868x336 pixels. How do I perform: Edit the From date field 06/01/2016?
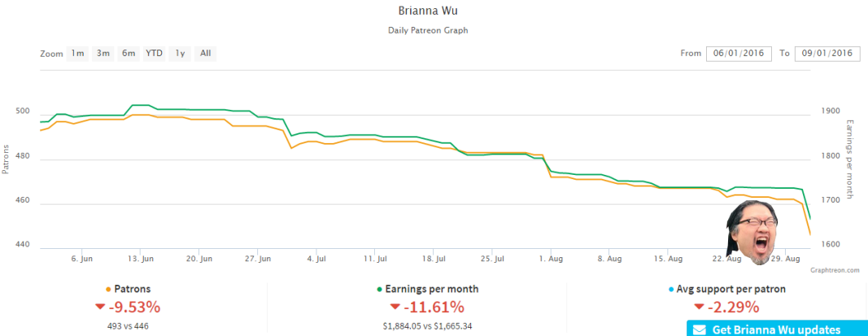coord(739,54)
